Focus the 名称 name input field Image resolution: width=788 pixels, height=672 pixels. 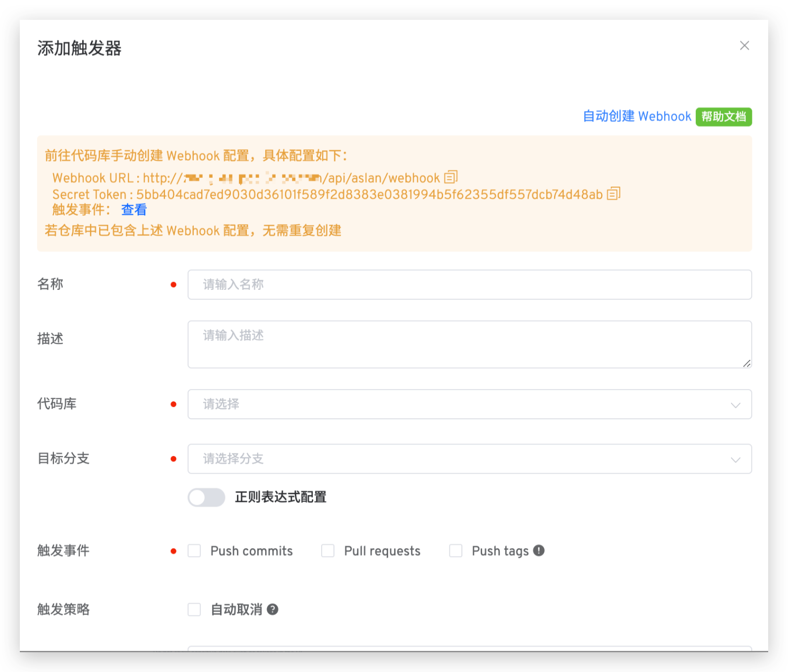[469, 284]
